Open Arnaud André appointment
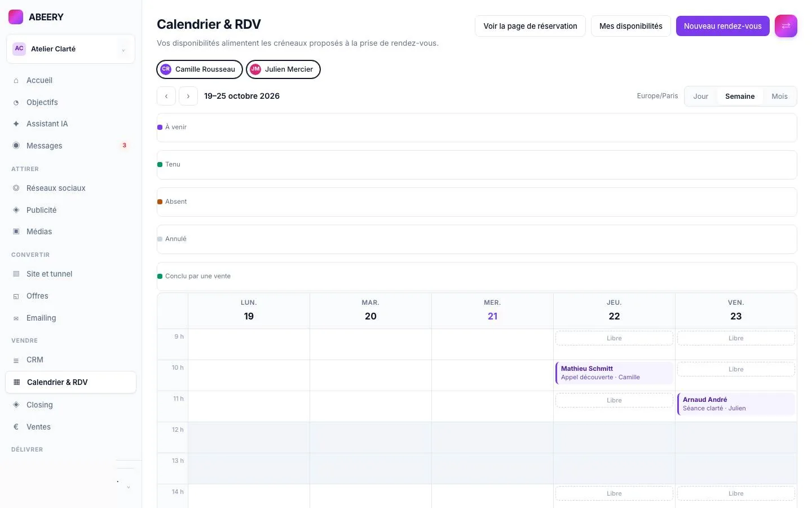The width and height of the screenshot is (812, 508). point(736,404)
